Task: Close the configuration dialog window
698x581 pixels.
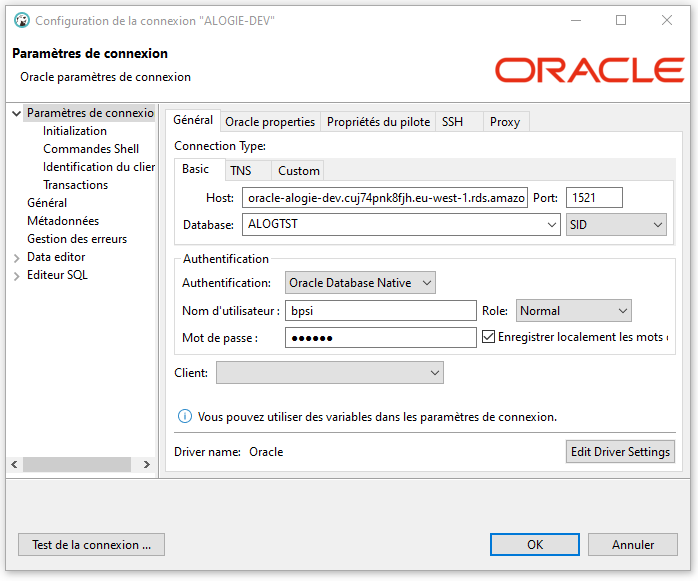Action: coord(666,20)
